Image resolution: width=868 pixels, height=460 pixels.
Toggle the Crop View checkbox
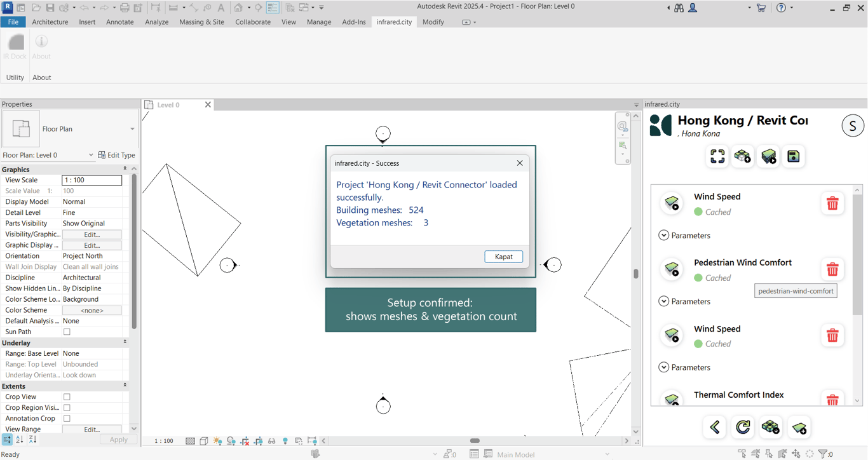click(67, 397)
